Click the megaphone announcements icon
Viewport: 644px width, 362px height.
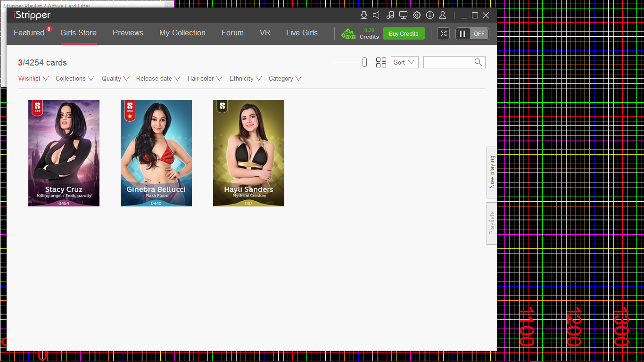click(376, 15)
